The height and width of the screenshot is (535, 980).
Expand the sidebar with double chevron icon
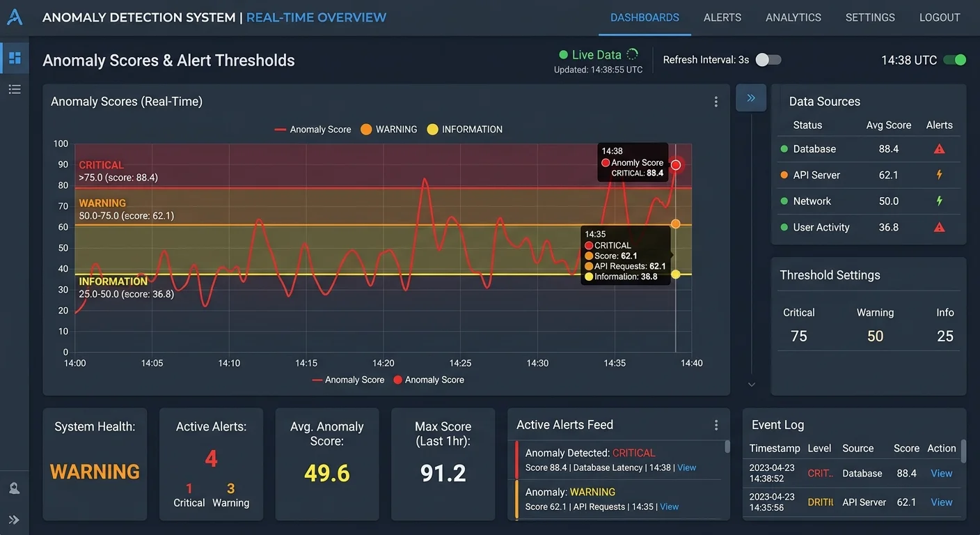coord(15,520)
